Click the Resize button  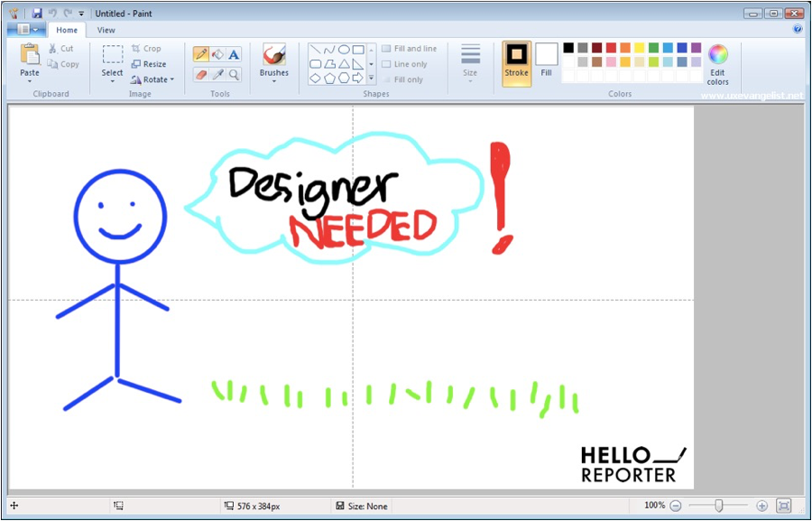(149, 64)
